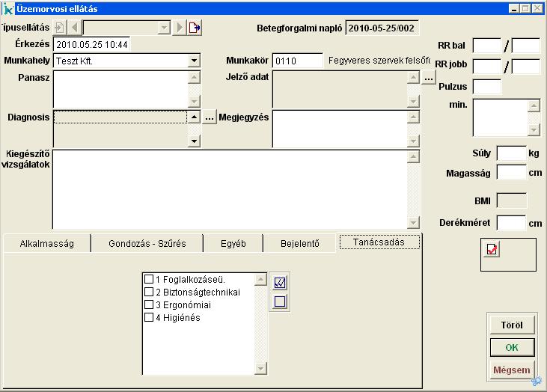Image resolution: width=547 pixels, height=392 pixels.
Task: Open the Típusellátás dropdown list
Action: point(164,28)
